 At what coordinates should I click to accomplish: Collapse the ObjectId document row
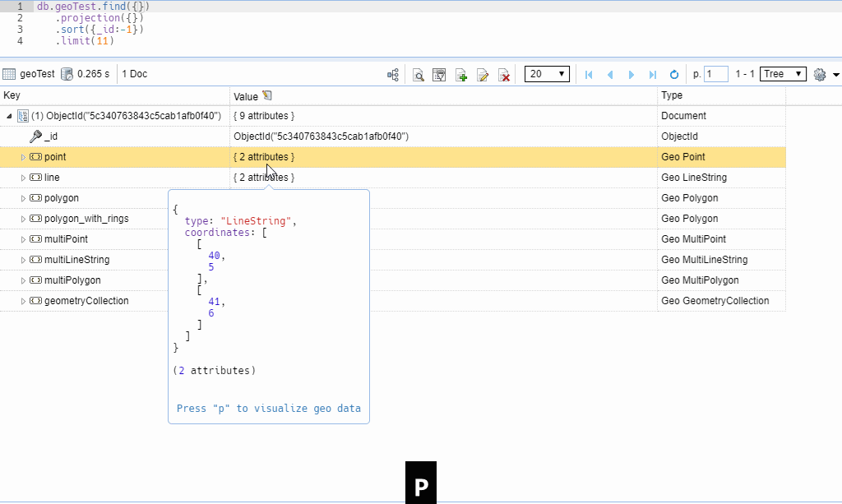tap(9, 116)
